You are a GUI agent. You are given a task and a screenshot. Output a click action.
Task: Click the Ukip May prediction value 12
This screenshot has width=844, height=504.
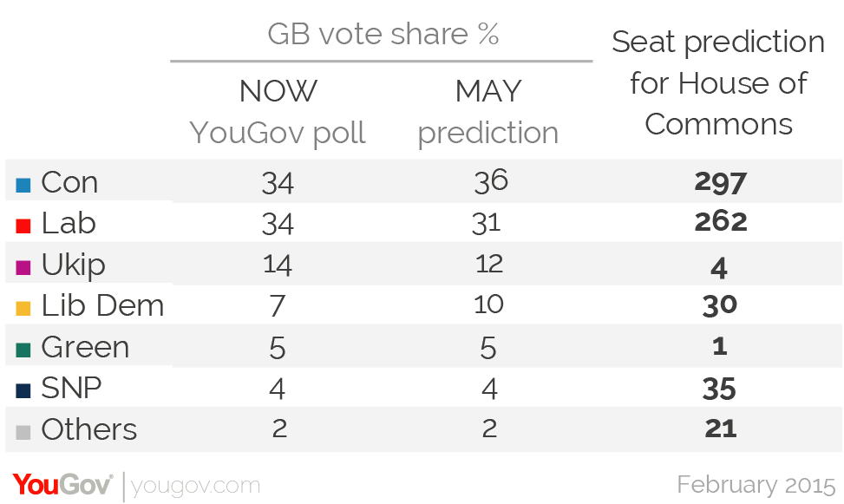click(489, 264)
